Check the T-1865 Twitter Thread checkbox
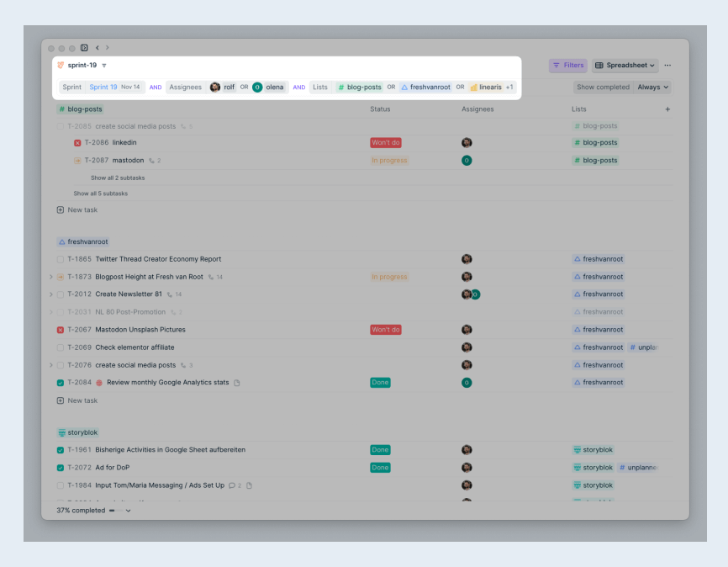Screen dimensions: 728x567 click(61, 259)
